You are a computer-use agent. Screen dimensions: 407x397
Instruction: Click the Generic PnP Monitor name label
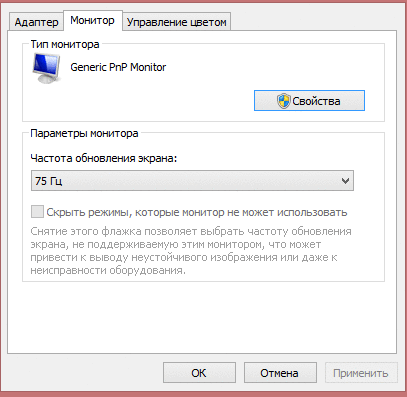[x=118, y=67]
